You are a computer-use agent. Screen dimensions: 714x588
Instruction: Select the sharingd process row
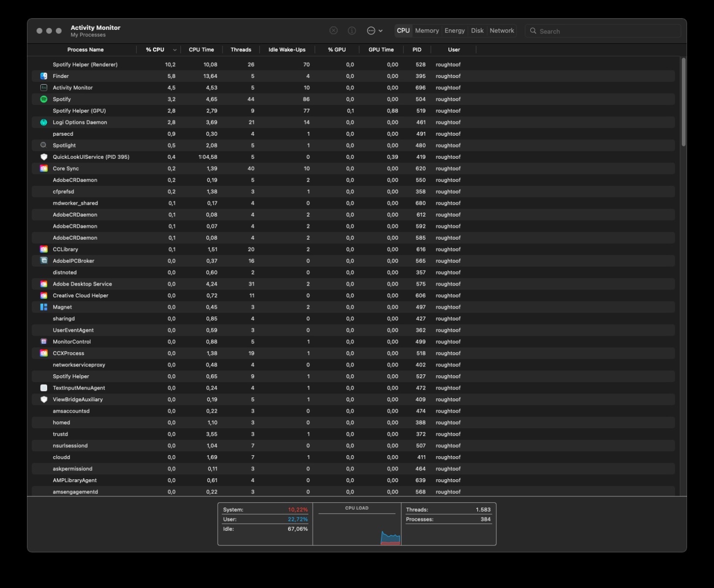click(x=353, y=318)
